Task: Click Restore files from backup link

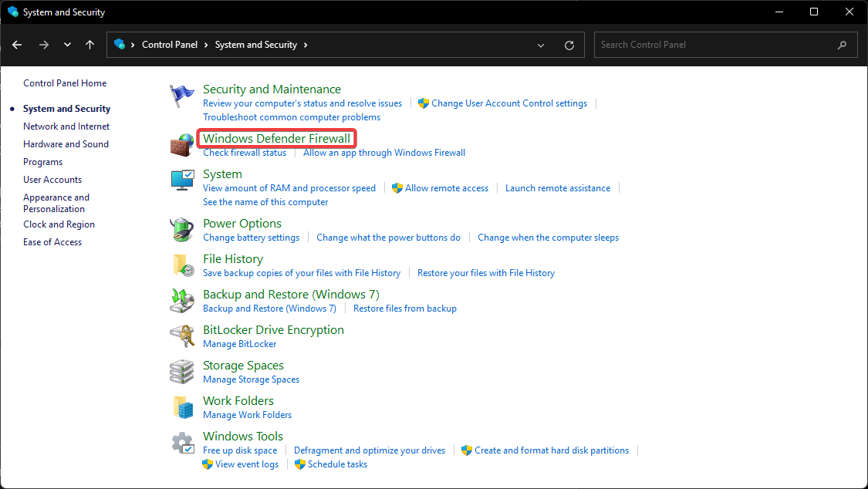Action: [405, 308]
